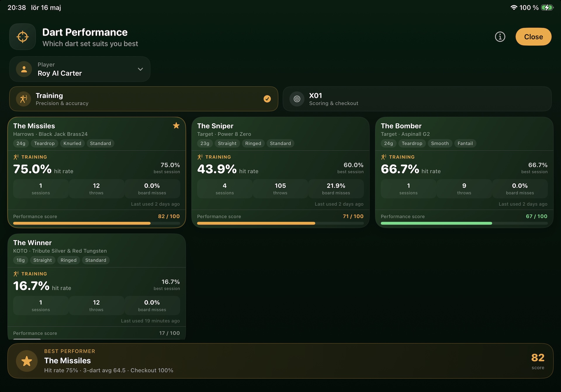561x392 pixels.
Task: Click the training icon in The Sniper card
Action: [200, 157]
